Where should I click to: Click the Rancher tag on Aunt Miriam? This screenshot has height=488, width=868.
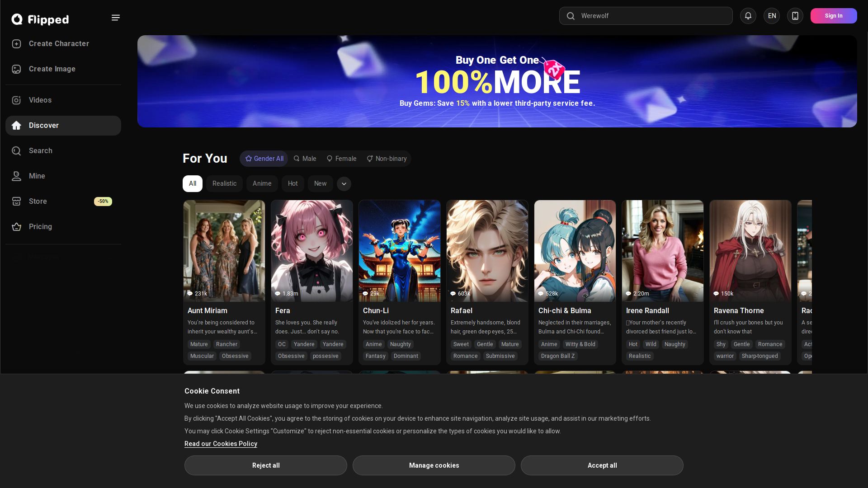click(x=226, y=344)
